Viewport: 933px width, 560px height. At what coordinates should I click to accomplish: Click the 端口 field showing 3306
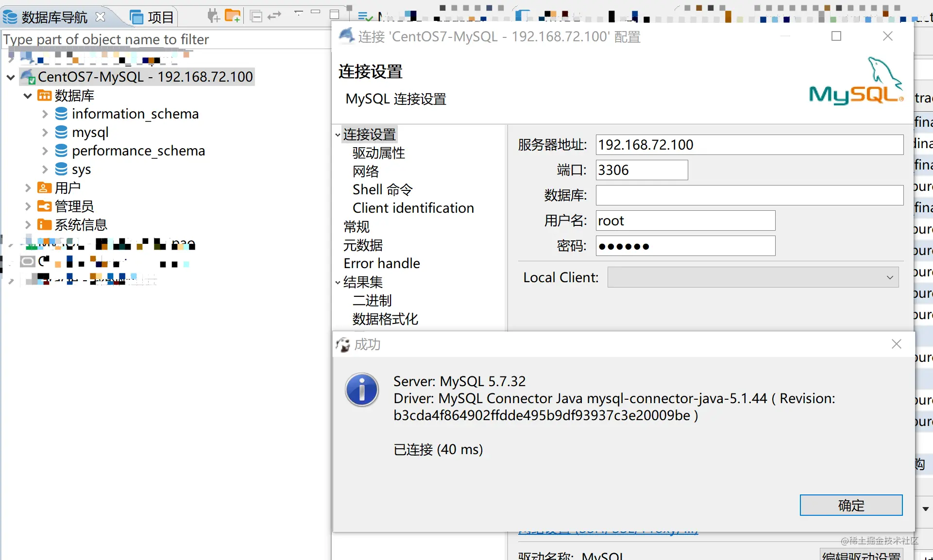(642, 170)
